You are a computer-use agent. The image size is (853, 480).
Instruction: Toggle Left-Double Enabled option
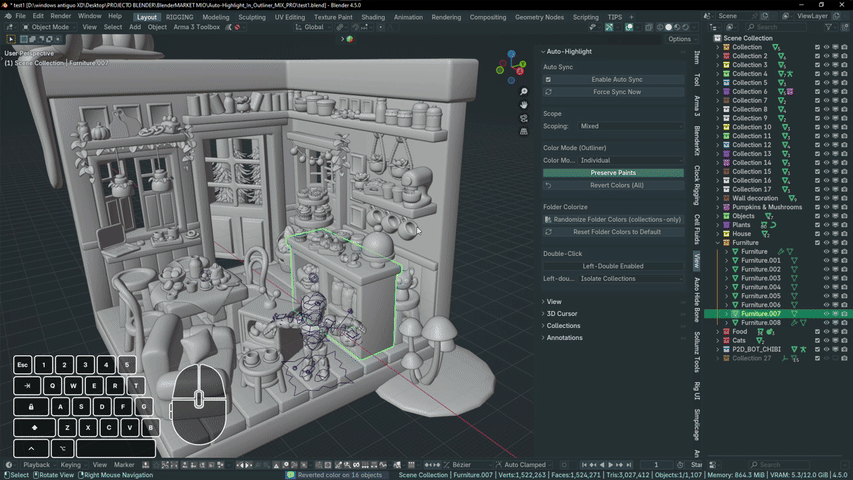[x=613, y=266]
